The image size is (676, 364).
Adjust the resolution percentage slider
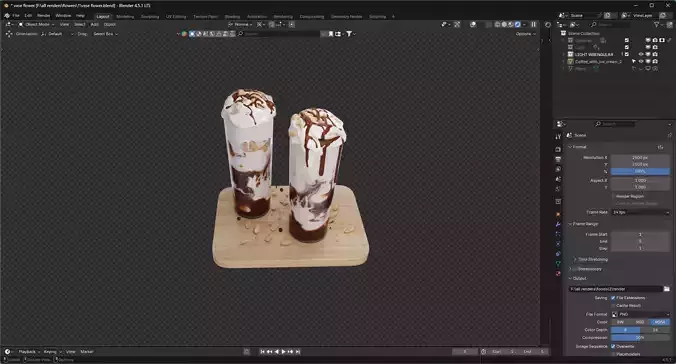pos(640,171)
